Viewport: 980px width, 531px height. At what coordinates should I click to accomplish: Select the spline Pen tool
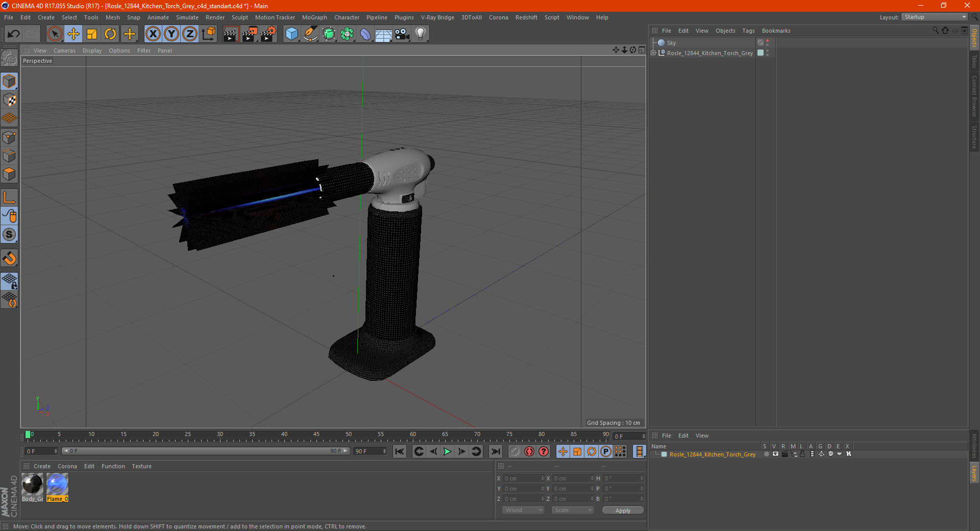pyautogui.click(x=310, y=34)
